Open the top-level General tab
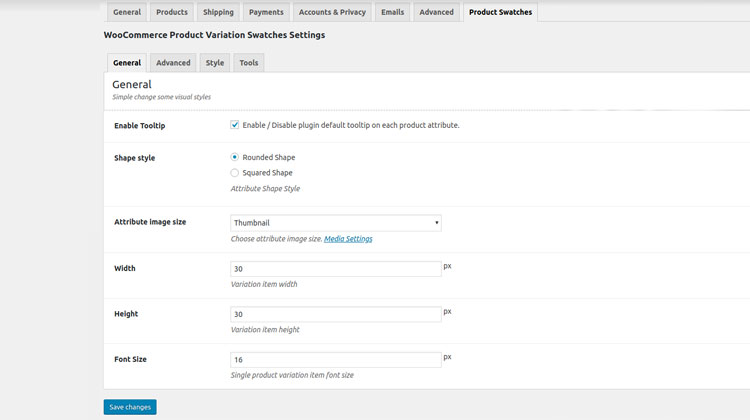This screenshot has height=420, width=750. pyautogui.click(x=127, y=12)
